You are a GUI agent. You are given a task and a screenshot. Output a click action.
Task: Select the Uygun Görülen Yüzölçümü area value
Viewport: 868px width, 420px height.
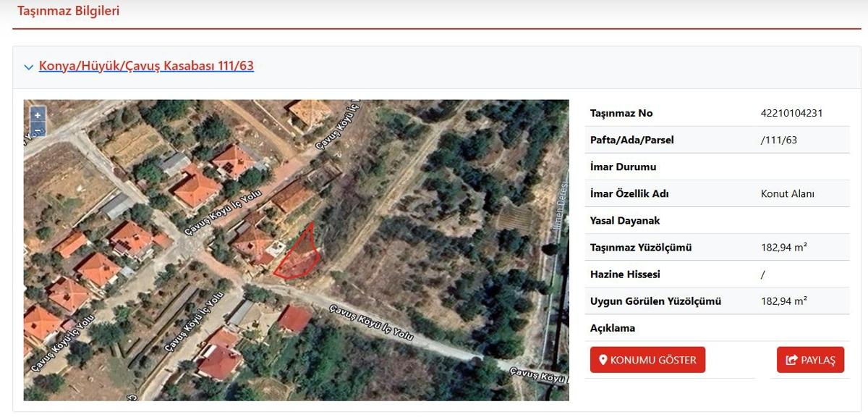click(783, 301)
